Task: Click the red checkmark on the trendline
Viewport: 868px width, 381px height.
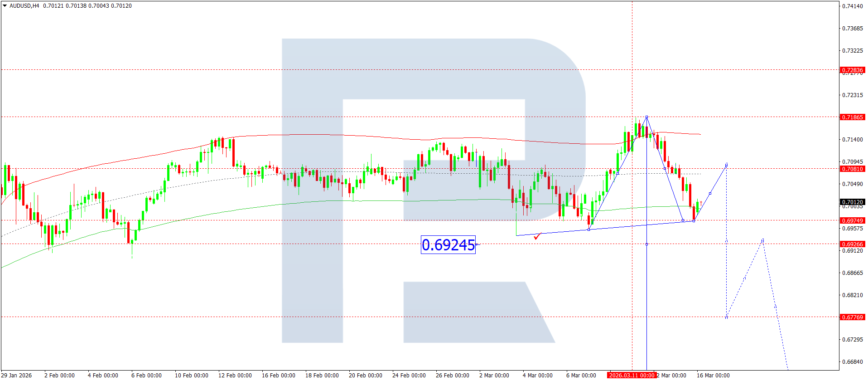Action: coord(537,236)
